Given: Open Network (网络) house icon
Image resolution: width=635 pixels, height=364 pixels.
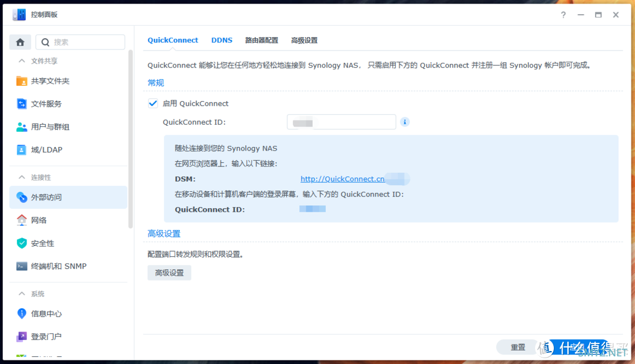Looking at the screenshot, I should coord(22,220).
